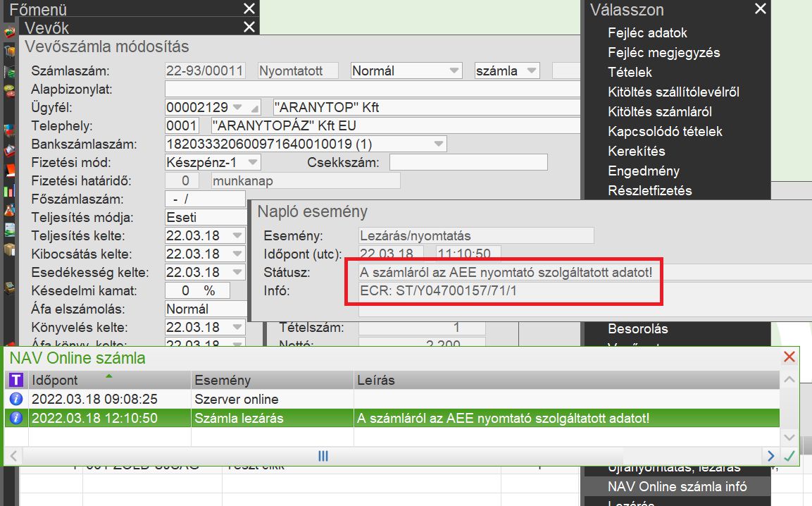
Task: Select Fejléc adatok menu item
Action: [647, 32]
